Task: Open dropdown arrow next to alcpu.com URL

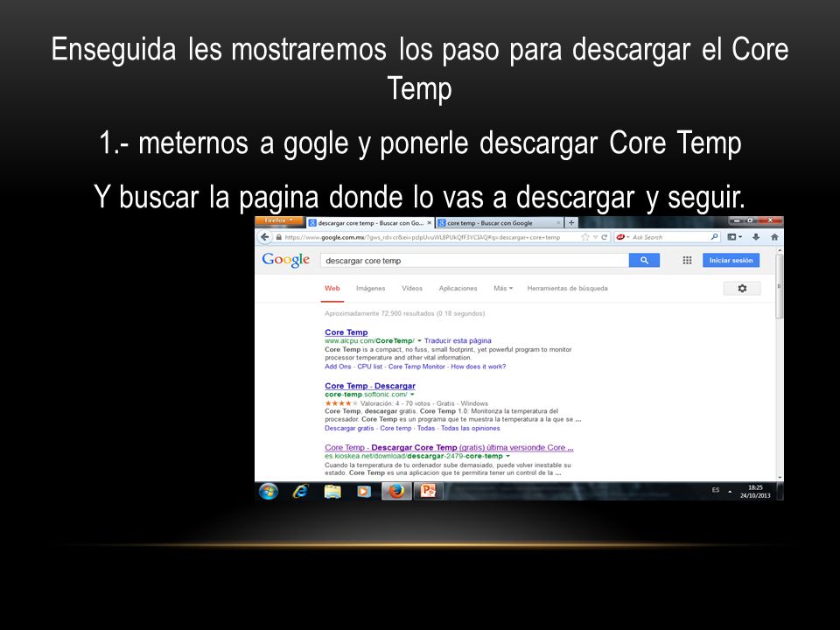Action: point(419,340)
